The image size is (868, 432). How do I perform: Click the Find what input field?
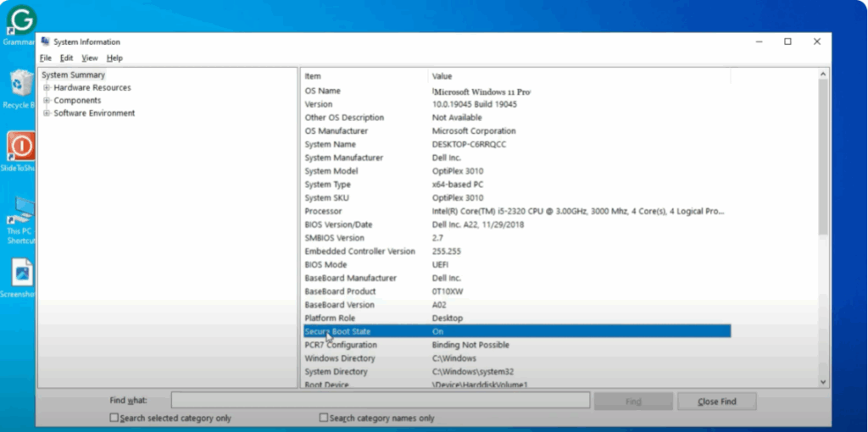click(381, 400)
